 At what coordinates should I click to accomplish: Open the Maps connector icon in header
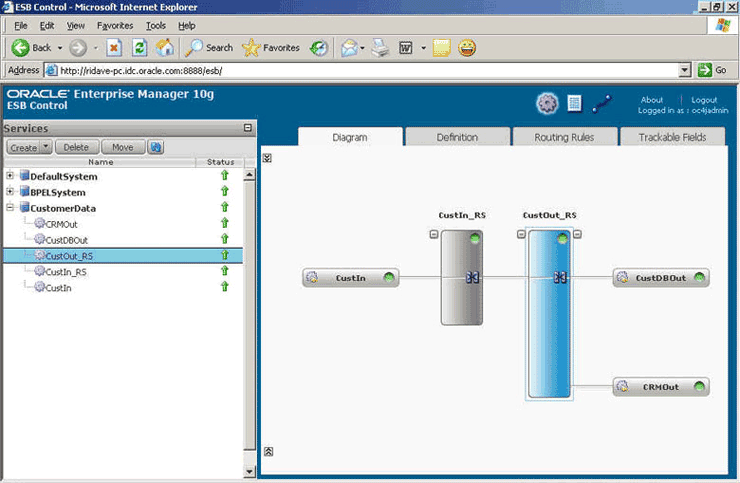602,104
